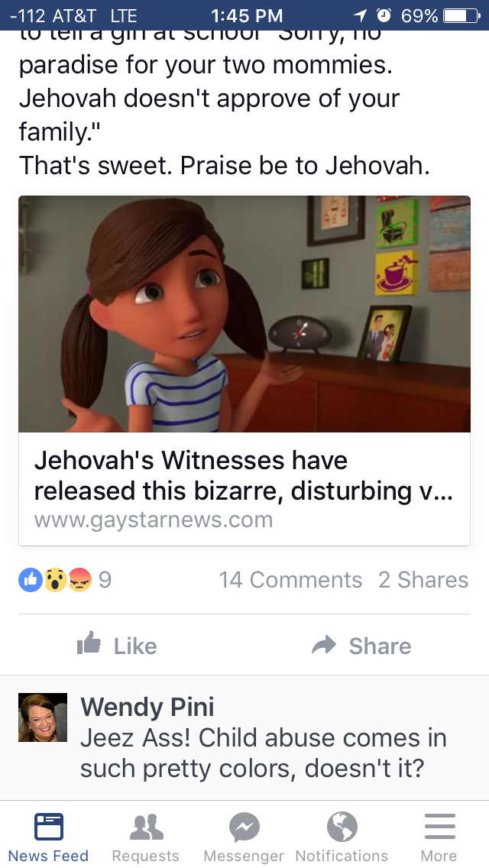Tap the wow reaction emoji

55,580
